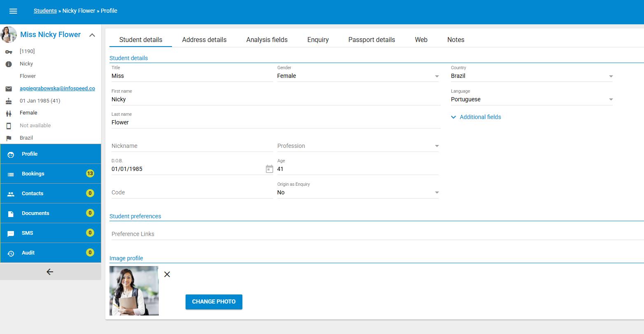Click the key icon beside student ID 1190
Image resolution: width=644 pixels, height=334 pixels.
pos(9,51)
